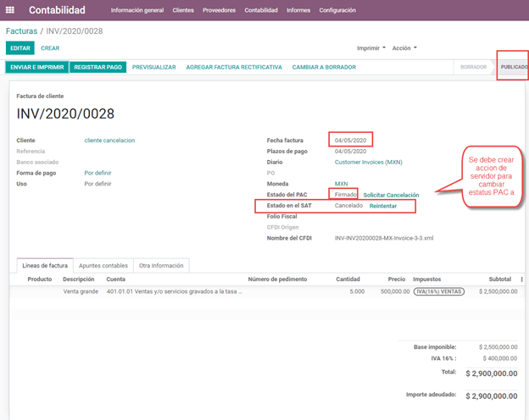The width and height of the screenshot is (529, 420).
Task: Click CAMBIAR A BORRADOR
Action: pos(322,67)
